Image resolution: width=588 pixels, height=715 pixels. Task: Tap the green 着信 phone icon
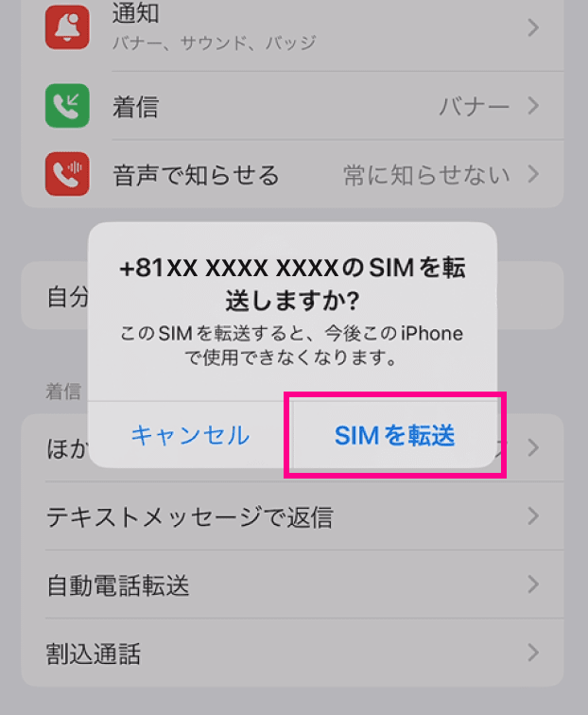coord(67,106)
